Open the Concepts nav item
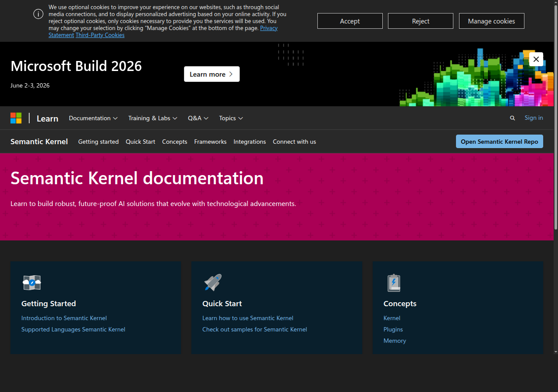The height and width of the screenshot is (392, 558). click(x=174, y=142)
